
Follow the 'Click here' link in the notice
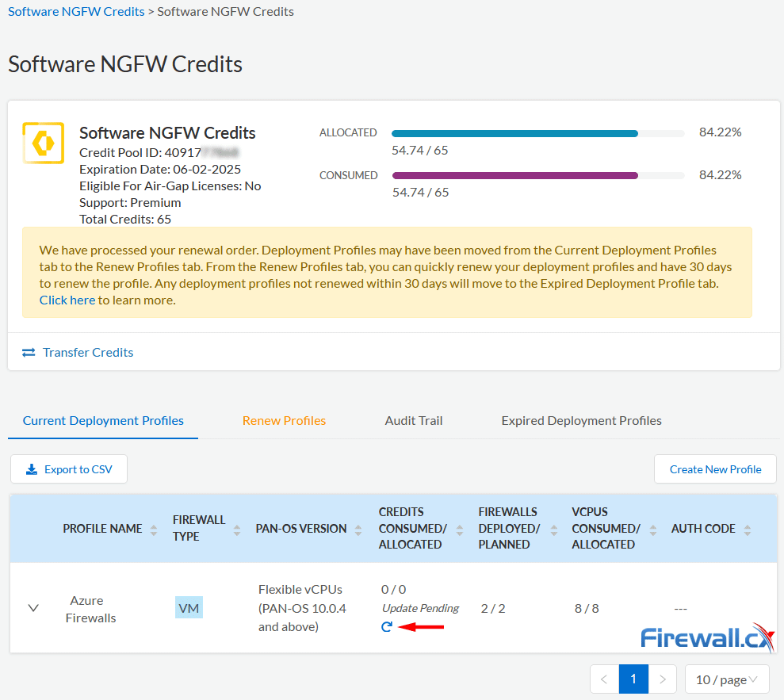(x=67, y=300)
